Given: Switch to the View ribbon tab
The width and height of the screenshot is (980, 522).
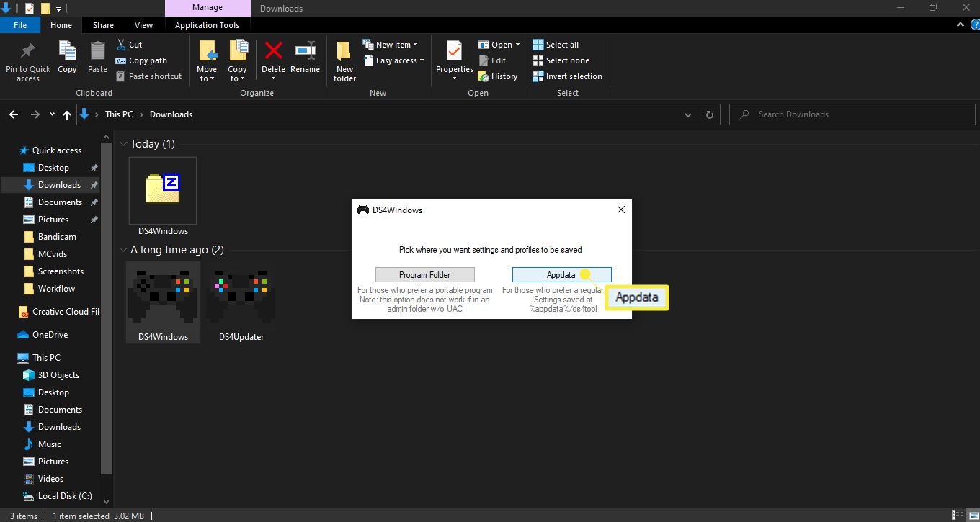Looking at the screenshot, I should click(143, 25).
